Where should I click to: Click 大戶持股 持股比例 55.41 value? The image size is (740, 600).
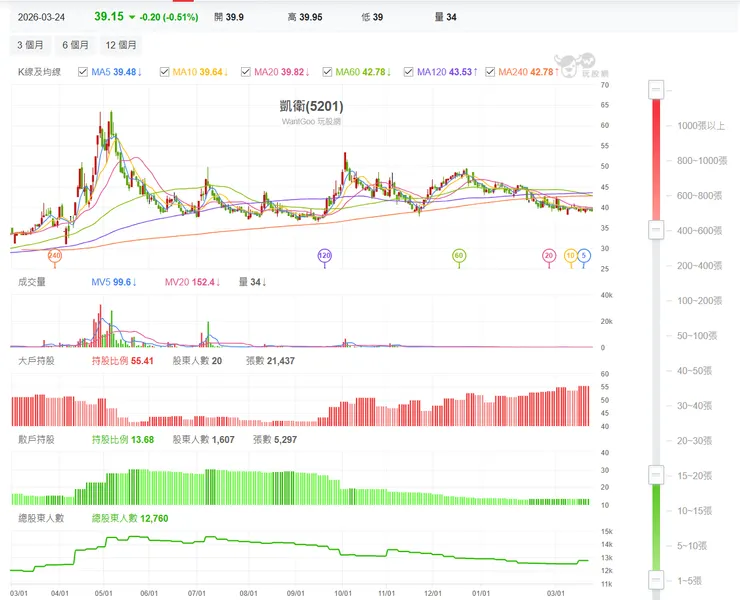[123, 361]
